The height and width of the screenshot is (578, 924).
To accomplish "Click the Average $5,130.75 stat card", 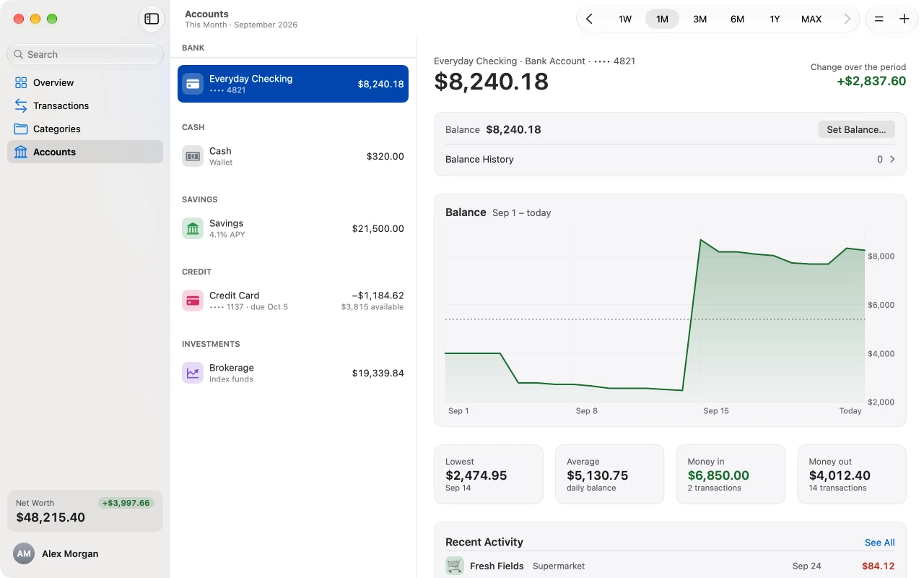I will (609, 474).
